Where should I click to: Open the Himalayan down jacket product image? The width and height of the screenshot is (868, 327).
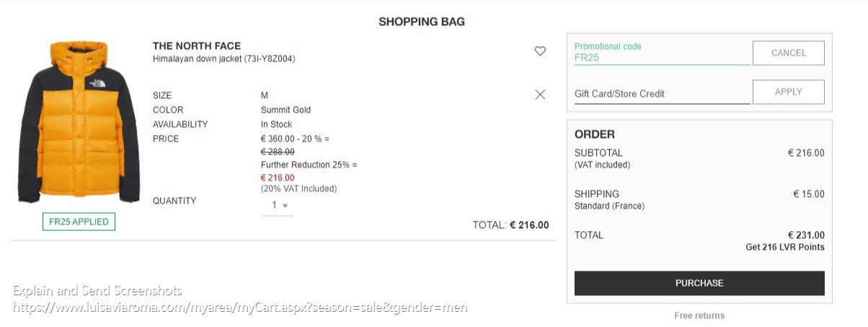79,122
